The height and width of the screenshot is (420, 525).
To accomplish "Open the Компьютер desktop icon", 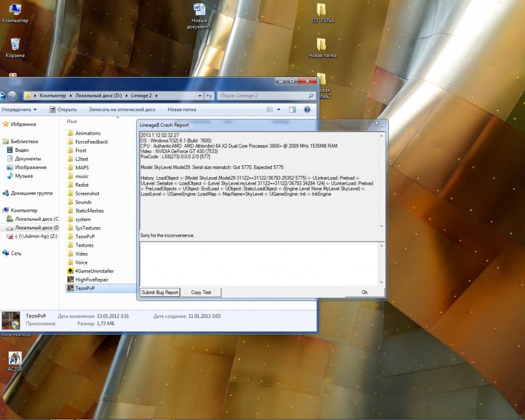I will point(15,10).
